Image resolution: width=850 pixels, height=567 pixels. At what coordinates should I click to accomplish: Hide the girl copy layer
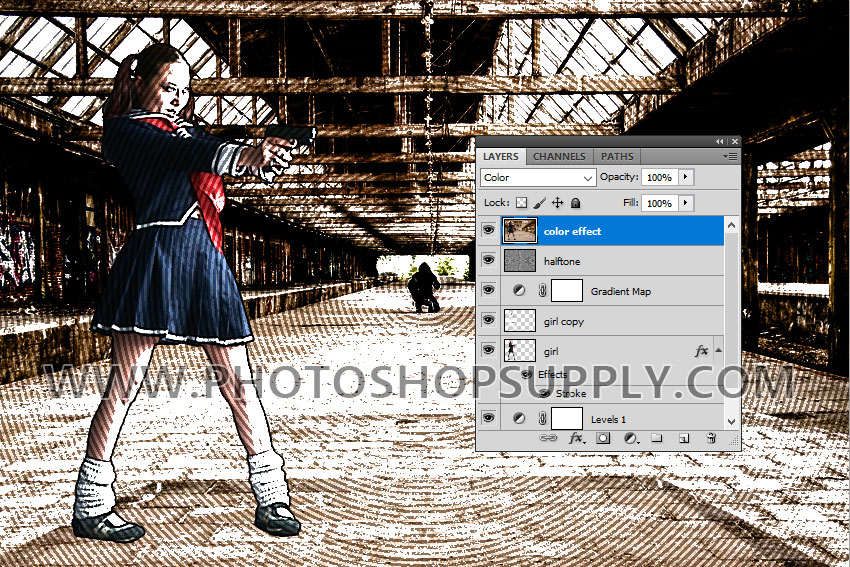pyautogui.click(x=488, y=320)
